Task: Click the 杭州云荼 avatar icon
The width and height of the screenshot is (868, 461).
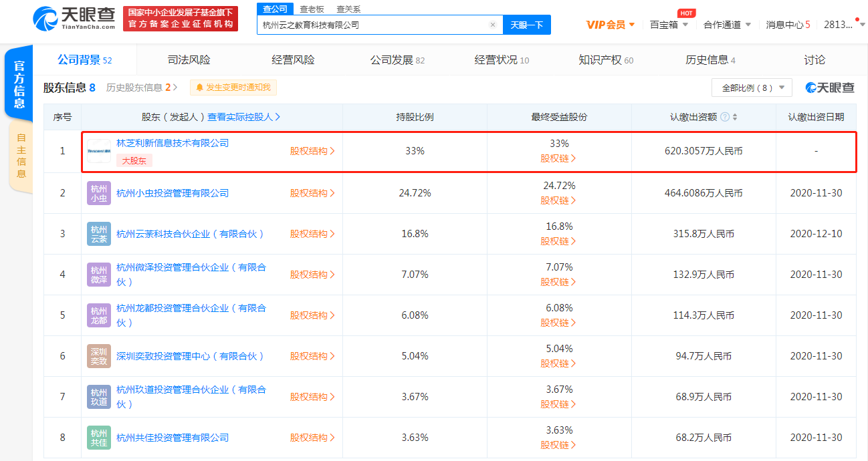Action: pyautogui.click(x=99, y=234)
